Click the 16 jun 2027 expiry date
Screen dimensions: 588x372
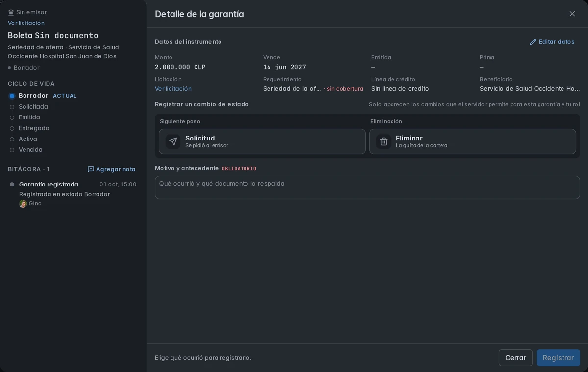[285, 67]
